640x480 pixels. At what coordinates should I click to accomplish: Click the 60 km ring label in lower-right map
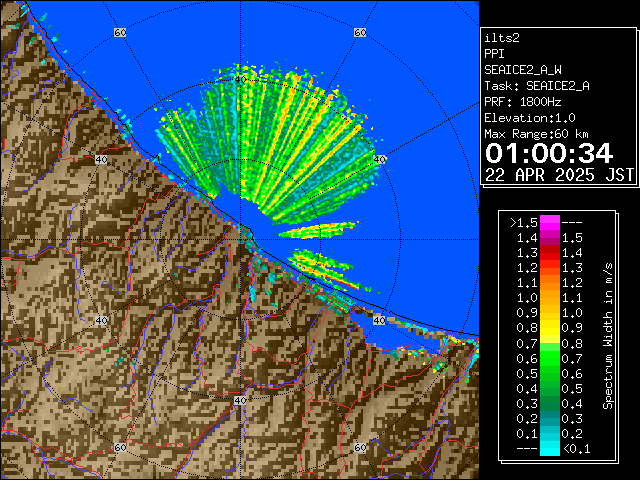tap(360, 447)
